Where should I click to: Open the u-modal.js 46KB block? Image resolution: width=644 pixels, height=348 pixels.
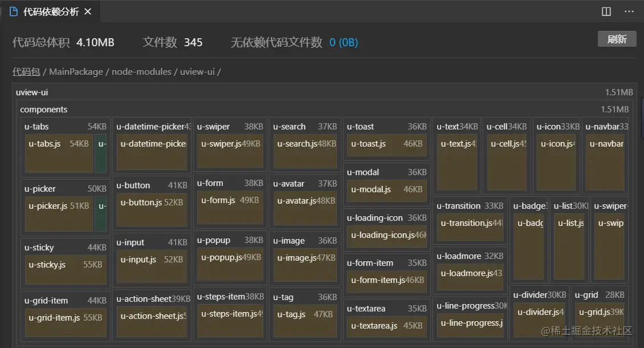point(387,191)
